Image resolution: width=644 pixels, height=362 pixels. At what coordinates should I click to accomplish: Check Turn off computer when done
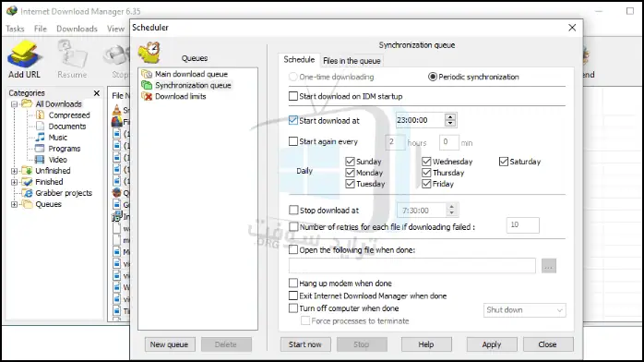(293, 308)
